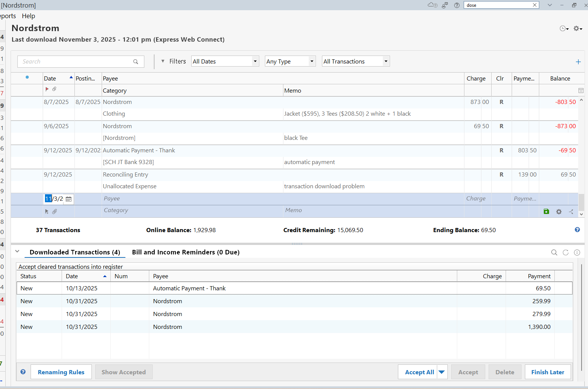Screen dimensions: 588x389
Task: Open the register column chooser icon
Action: 581,91
